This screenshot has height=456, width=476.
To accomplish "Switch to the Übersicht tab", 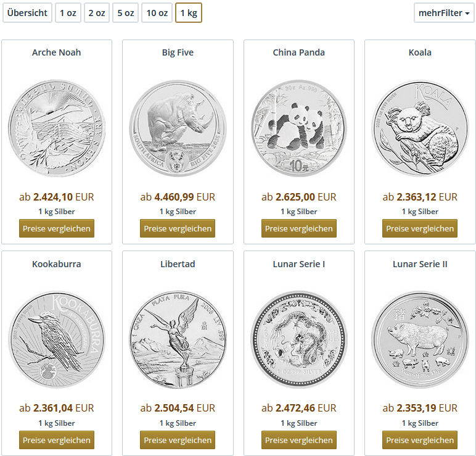I will 27,12.
